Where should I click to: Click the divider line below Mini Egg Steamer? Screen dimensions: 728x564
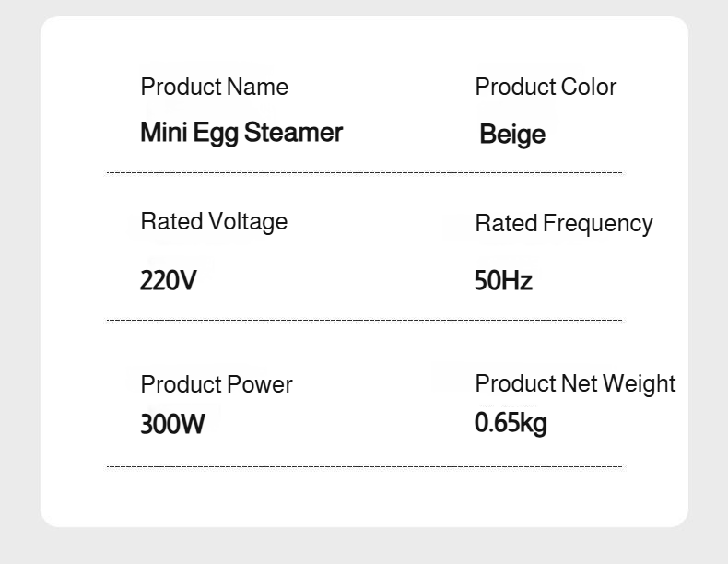364,172
